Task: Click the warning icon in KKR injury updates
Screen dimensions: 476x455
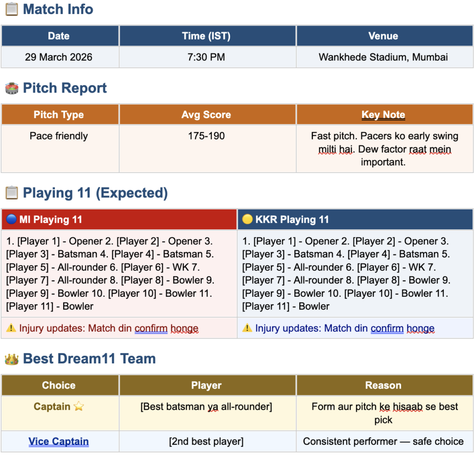Action: click(x=247, y=328)
